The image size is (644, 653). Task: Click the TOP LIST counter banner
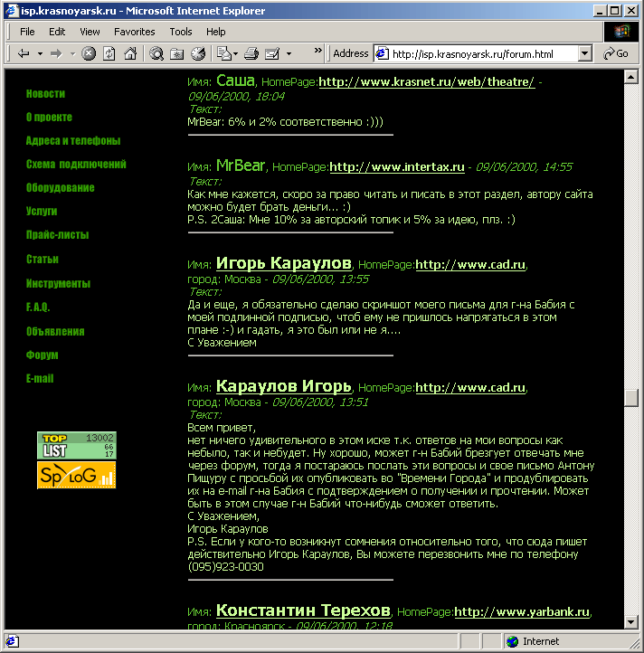(77, 446)
